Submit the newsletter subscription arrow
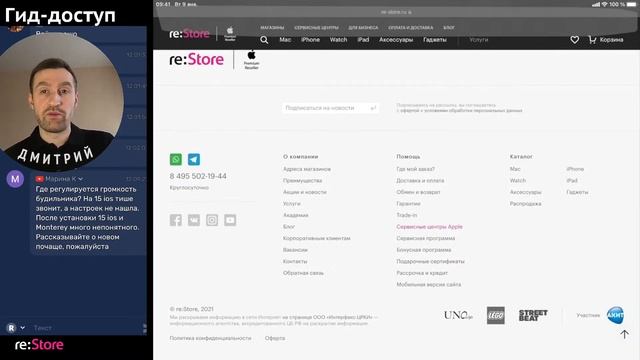640x360 pixels. click(x=373, y=108)
